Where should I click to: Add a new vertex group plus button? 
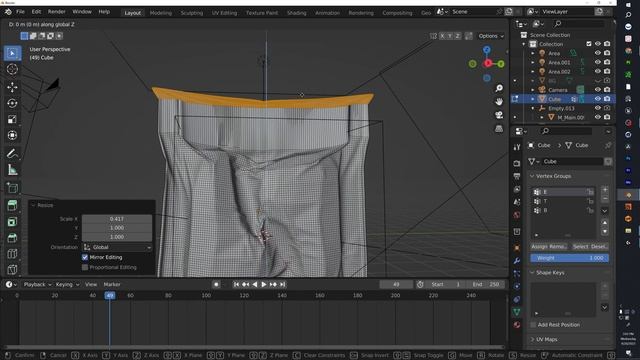click(604, 190)
